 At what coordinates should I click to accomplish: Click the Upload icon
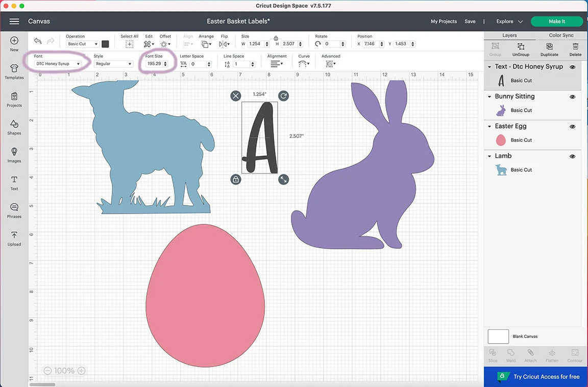tap(14, 235)
